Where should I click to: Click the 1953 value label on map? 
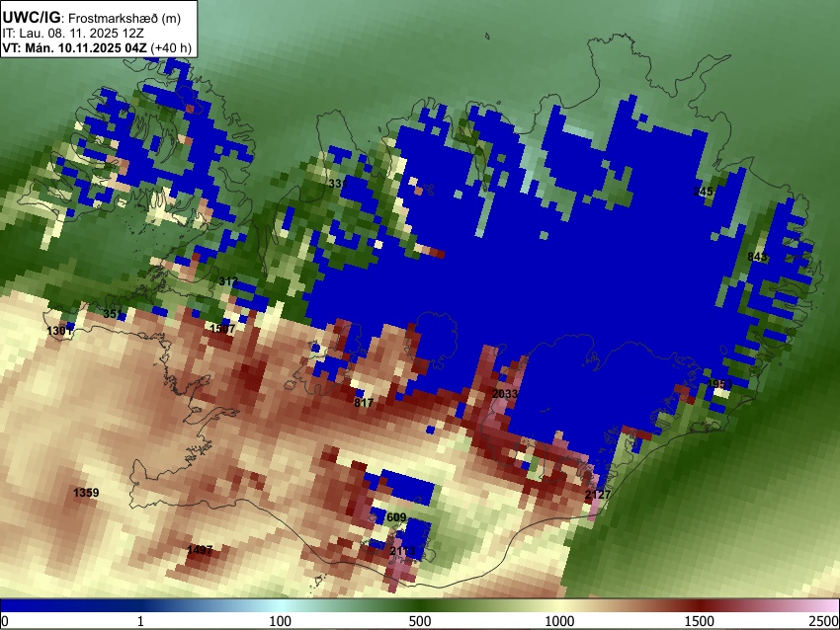click(719, 384)
